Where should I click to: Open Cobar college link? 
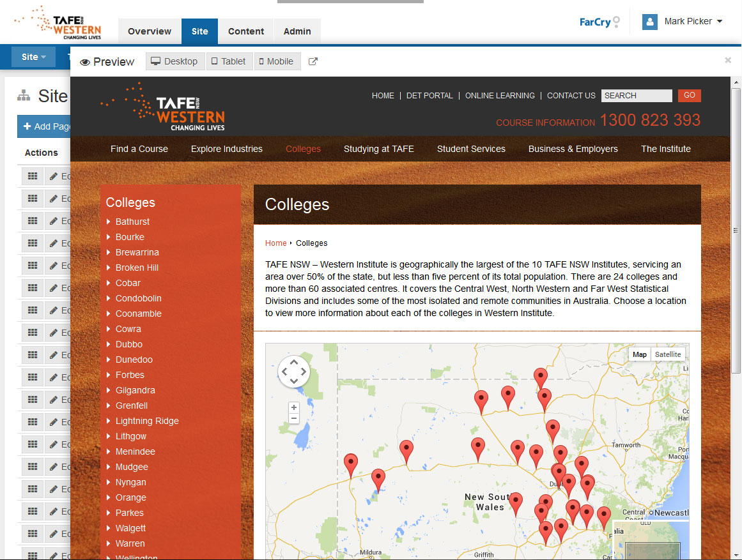[128, 283]
